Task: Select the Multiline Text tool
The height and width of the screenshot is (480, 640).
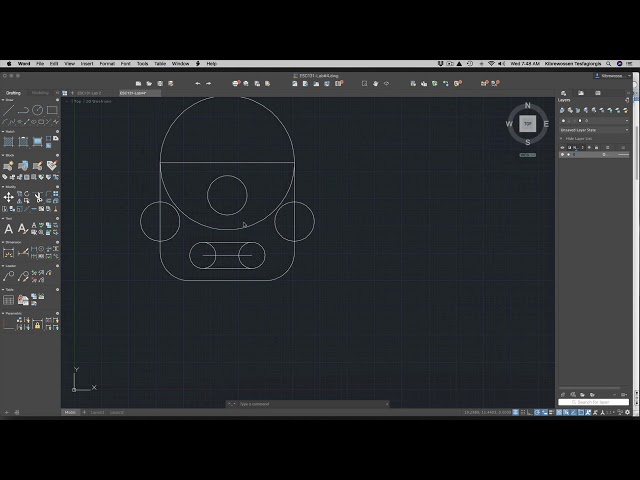Action: 9,229
